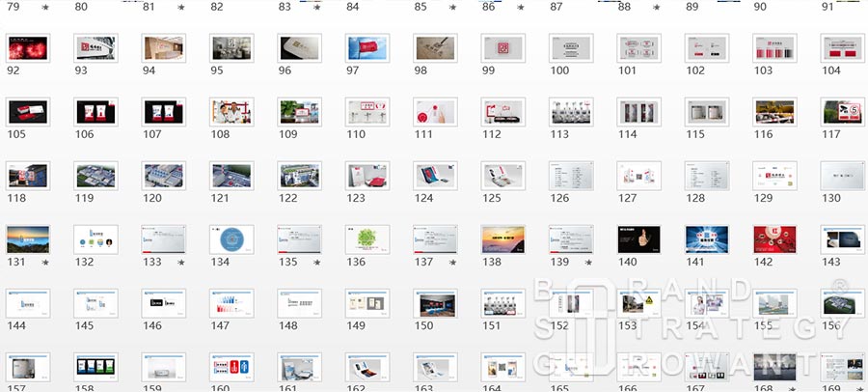Click the transition star under slide 133
868x392 pixels.
(181, 263)
